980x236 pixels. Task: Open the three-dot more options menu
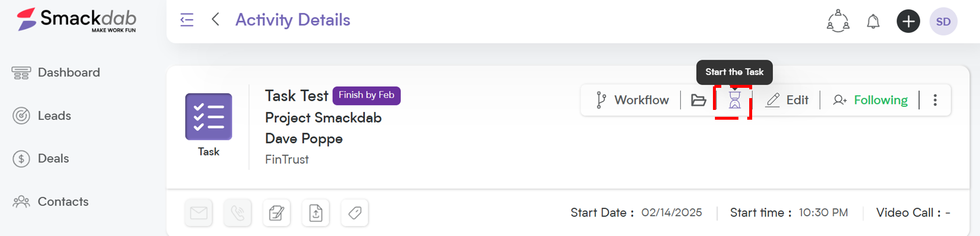[x=935, y=100]
